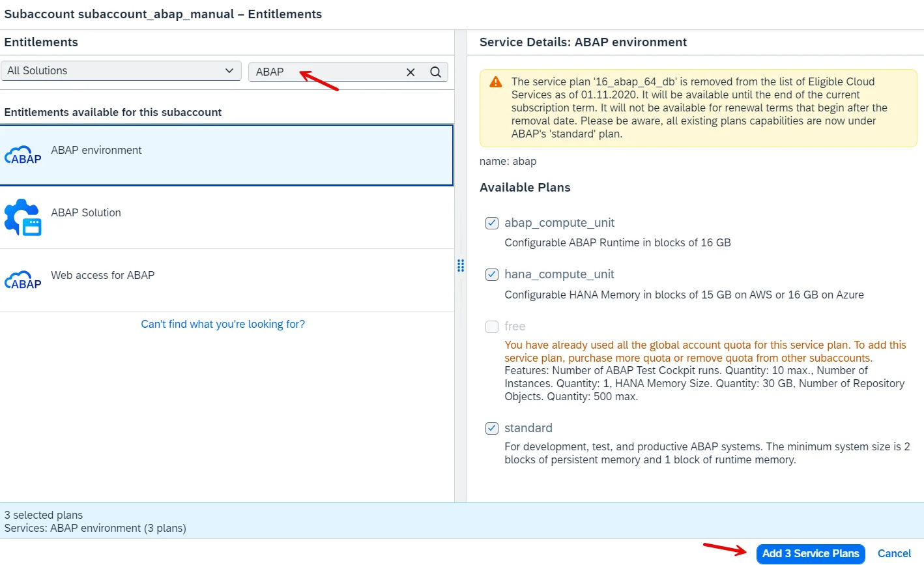This screenshot has width=924, height=565.
Task: Click Web access for ABAP cloud icon
Action: click(23, 280)
